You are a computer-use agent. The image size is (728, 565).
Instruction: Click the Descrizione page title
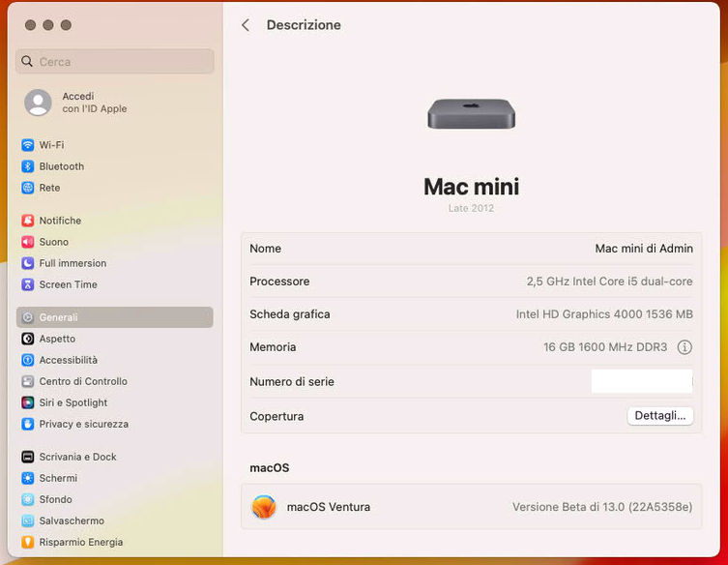pyautogui.click(x=304, y=25)
